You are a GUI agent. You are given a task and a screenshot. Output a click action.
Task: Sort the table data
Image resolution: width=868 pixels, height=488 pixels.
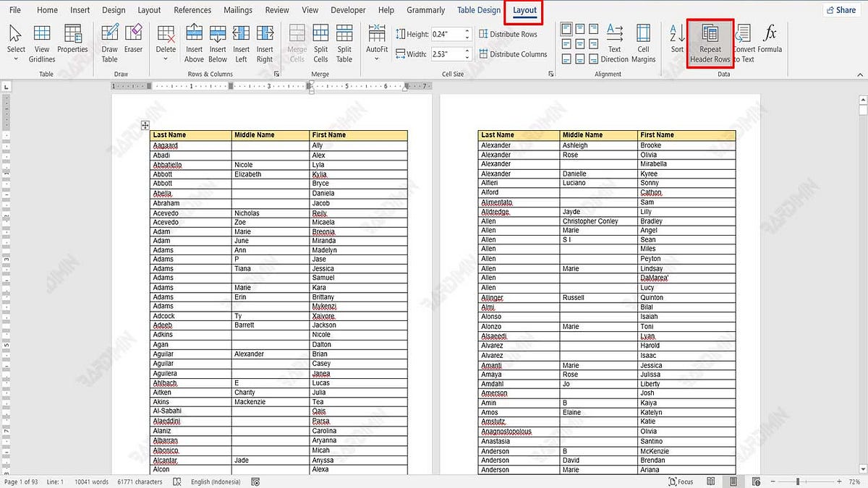point(677,38)
